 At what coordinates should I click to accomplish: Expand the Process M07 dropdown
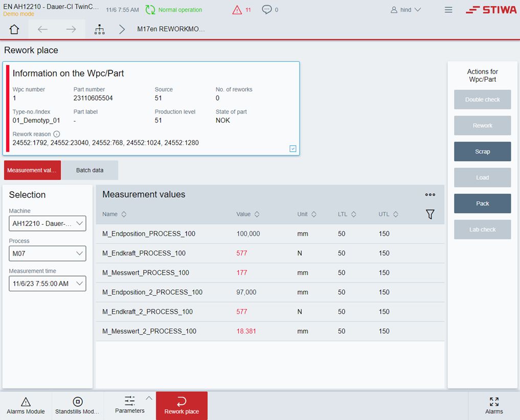click(48, 253)
